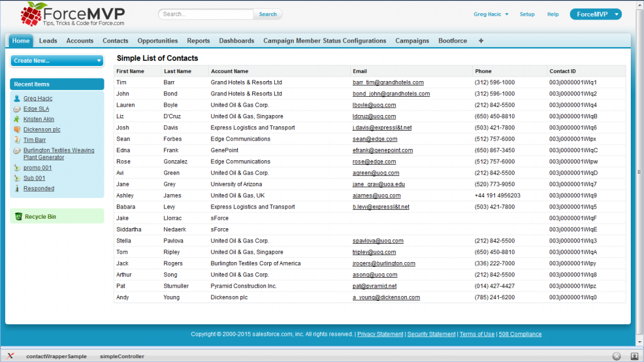The height and width of the screenshot is (362, 644).
Task: Click the campaign icon beside promo 001
Action: pos(17,168)
